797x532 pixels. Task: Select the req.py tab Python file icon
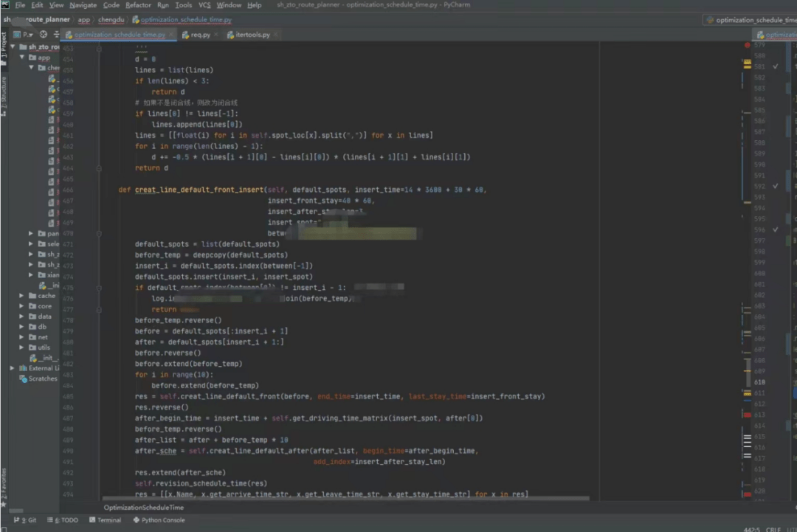185,35
